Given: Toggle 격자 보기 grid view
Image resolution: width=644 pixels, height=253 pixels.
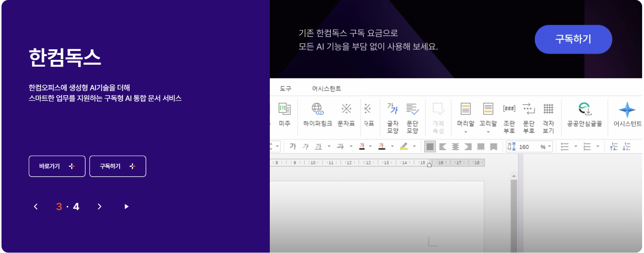Looking at the screenshot, I should [x=548, y=118].
